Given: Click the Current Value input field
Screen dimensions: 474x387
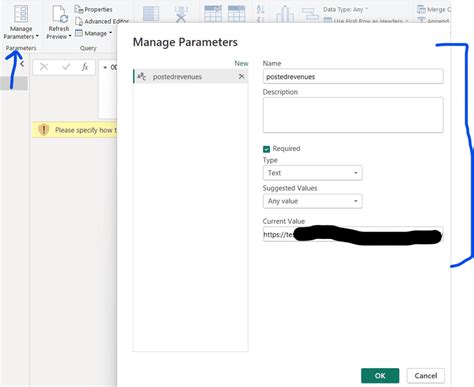Looking at the screenshot, I should point(353,234).
